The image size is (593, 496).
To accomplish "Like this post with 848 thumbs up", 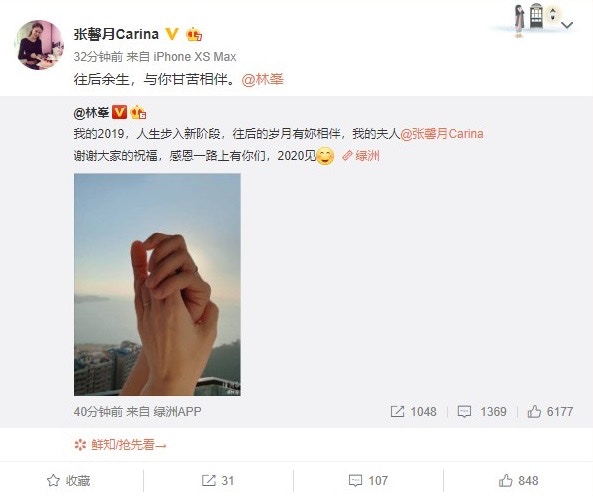I will point(518,480).
